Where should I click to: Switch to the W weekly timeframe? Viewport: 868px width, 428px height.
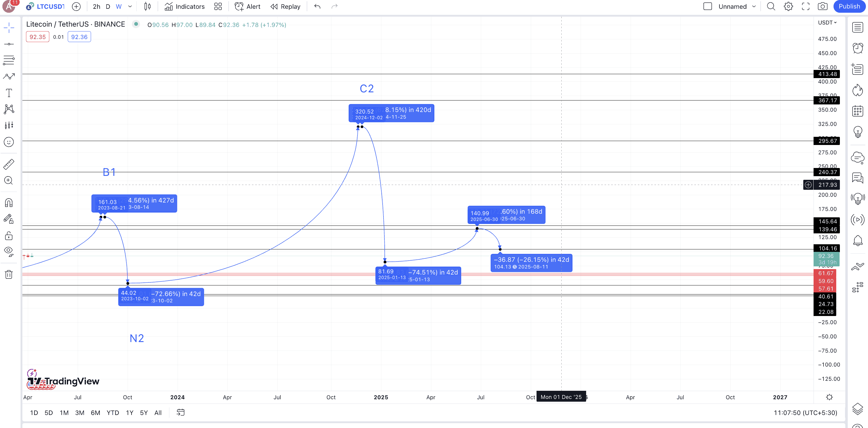tap(119, 6)
